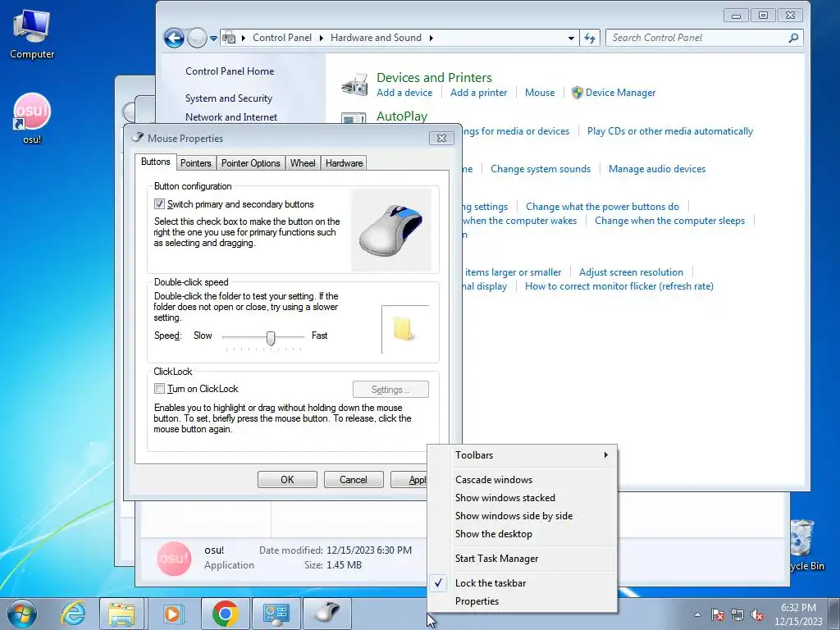This screenshot has height=630, width=840.
Task: Close the Mouse Properties dialog
Action: click(x=441, y=138)
